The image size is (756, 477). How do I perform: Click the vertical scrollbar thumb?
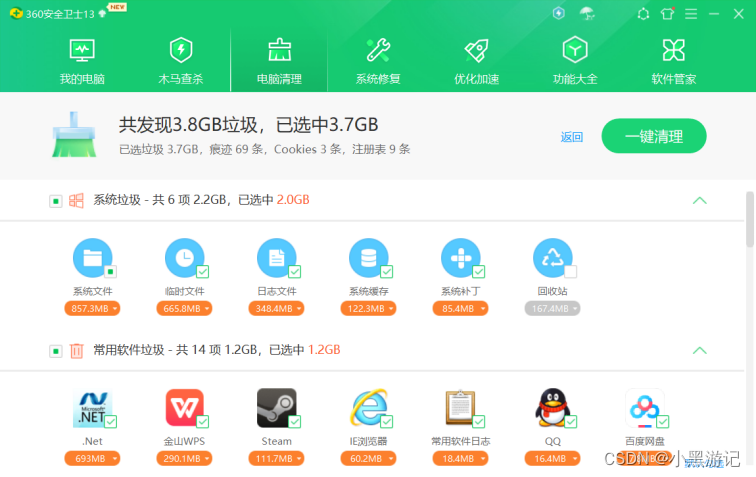(750, 219)
